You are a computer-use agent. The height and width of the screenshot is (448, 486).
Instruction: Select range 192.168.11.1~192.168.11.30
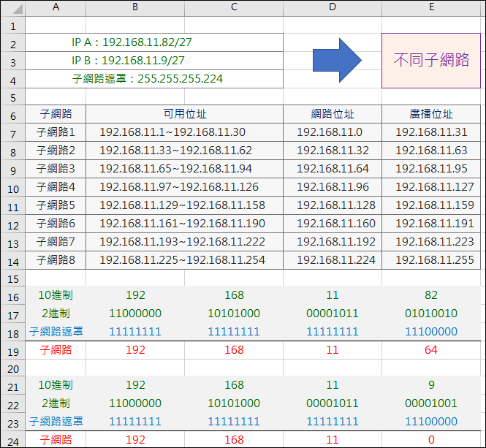click(184, 132)
